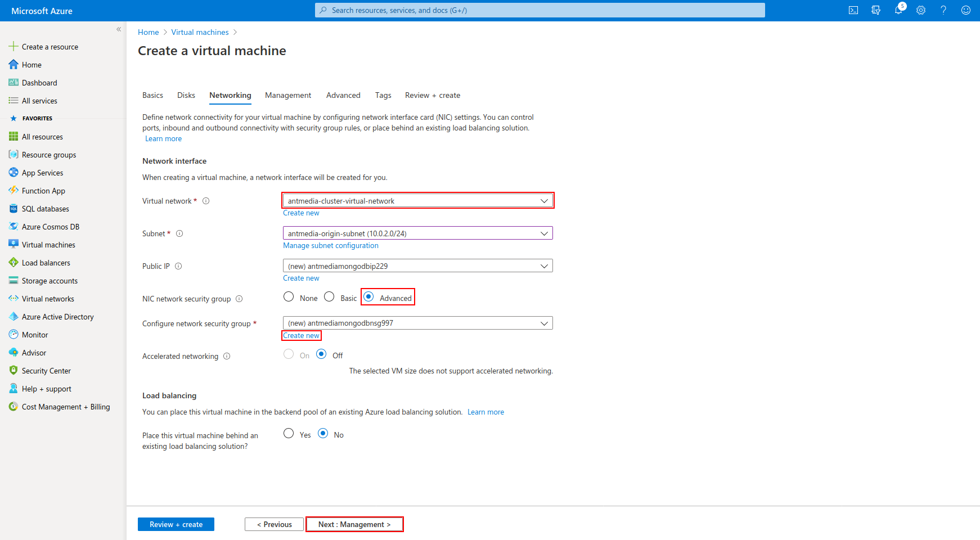Image resolution: width=980 pixels, height=540 pixels.
Task: Open help question mark icon
Action: (943, 10)
